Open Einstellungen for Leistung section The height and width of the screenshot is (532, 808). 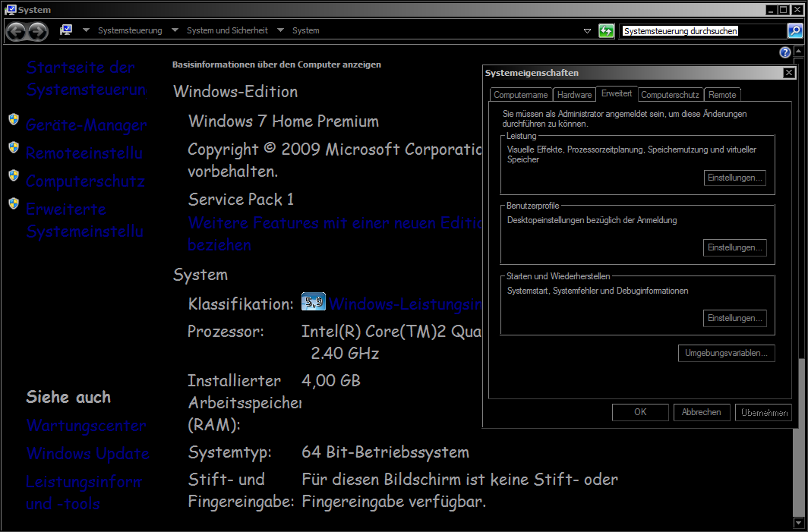(734, 178)
